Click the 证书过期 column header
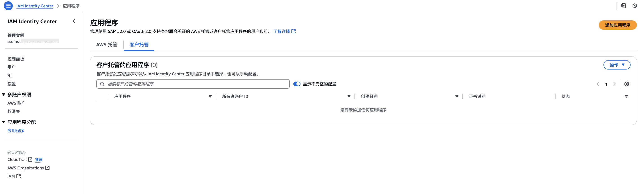The image size is (644, 194). coord(477,96)
